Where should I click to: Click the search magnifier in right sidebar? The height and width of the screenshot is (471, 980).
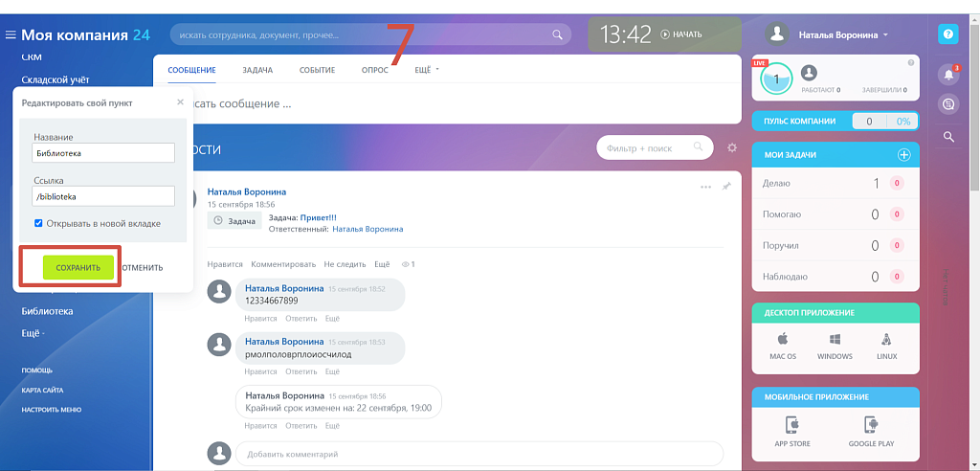[948, 137]
